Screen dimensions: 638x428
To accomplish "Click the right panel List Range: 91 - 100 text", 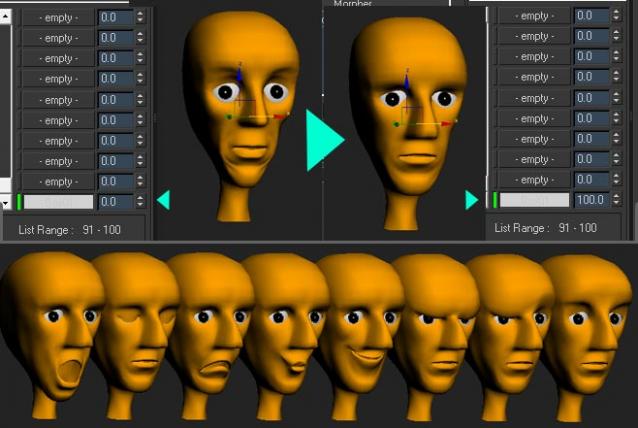I will [x=545, y=228].
